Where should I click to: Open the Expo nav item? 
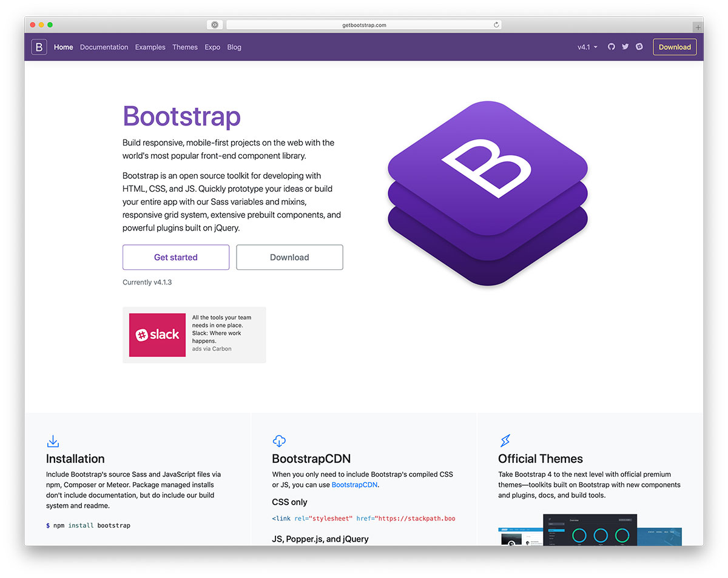click(212, 47)
